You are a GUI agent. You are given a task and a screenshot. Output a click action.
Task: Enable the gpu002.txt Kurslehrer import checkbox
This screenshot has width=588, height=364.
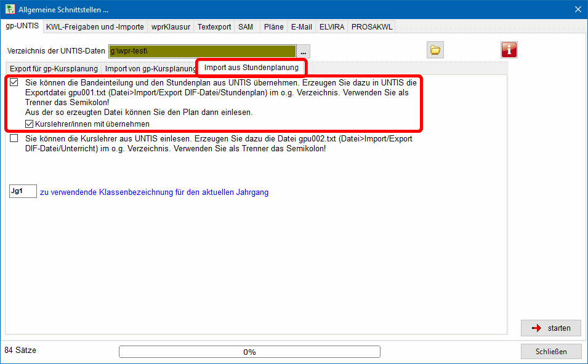[x=14, y=140]
